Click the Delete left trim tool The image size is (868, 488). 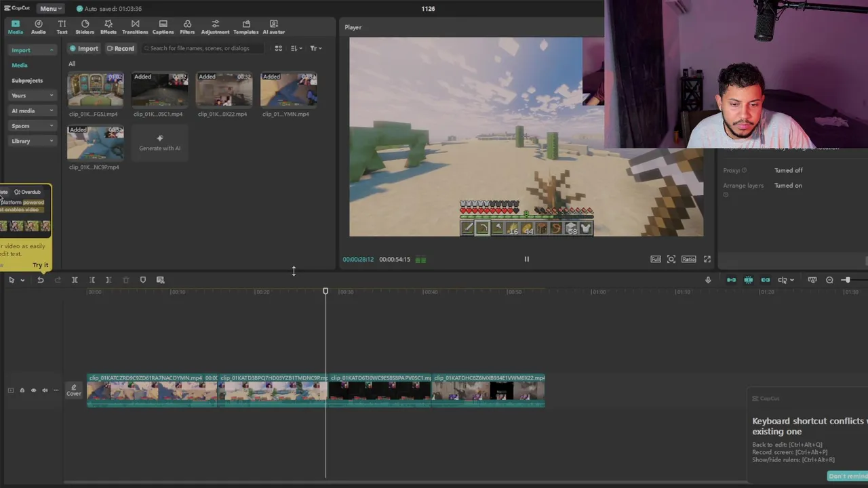pos(92,280)
